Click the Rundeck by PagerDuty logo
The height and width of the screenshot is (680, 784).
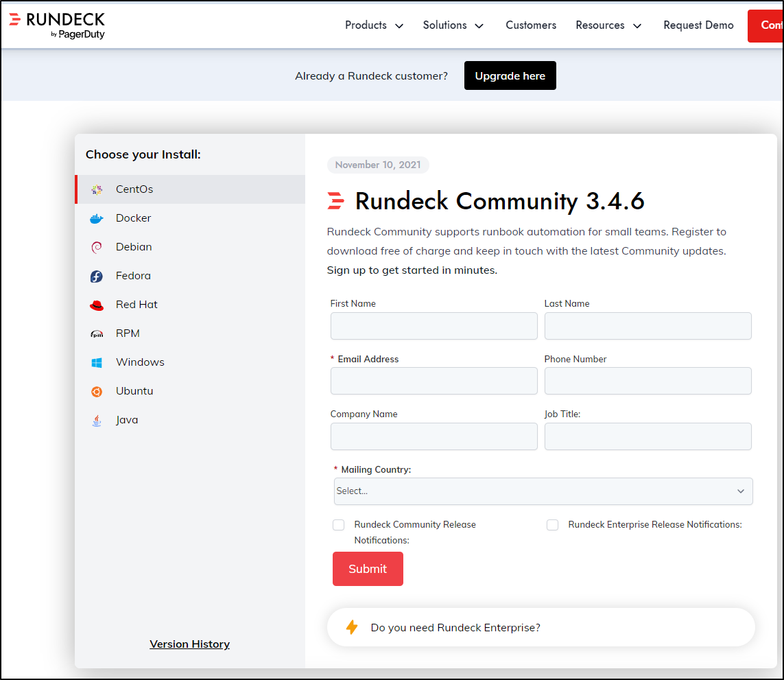[57, 25]
